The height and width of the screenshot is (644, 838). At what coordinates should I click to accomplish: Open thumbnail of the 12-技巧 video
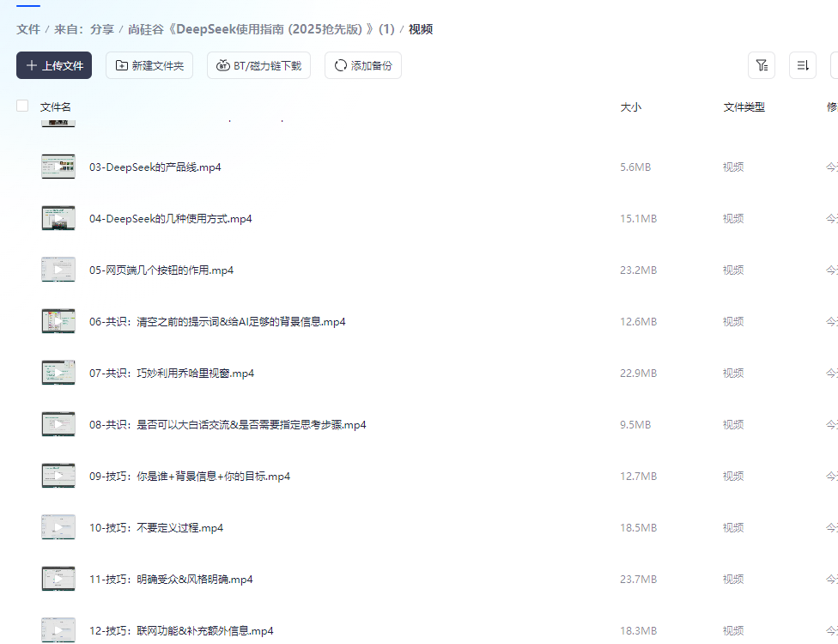click(x=58, y=630)
